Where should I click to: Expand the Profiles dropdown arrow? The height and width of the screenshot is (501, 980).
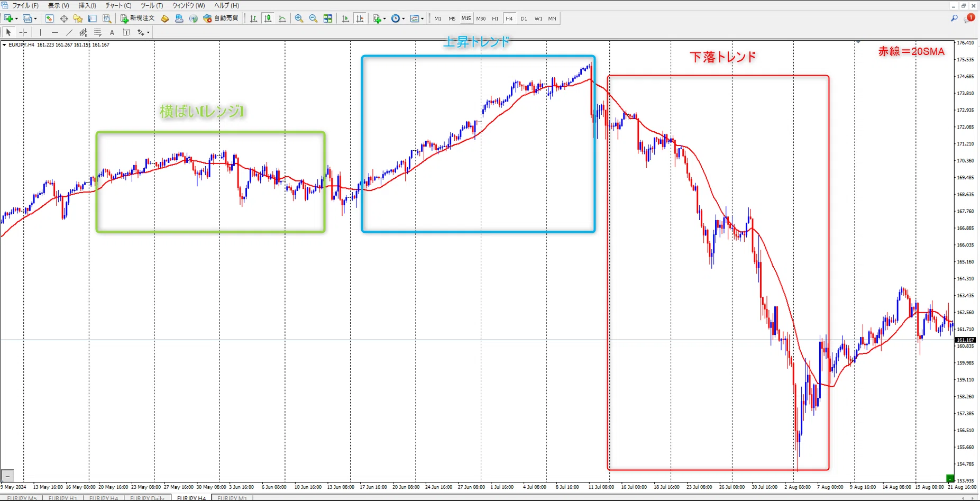tap(35, 19)
